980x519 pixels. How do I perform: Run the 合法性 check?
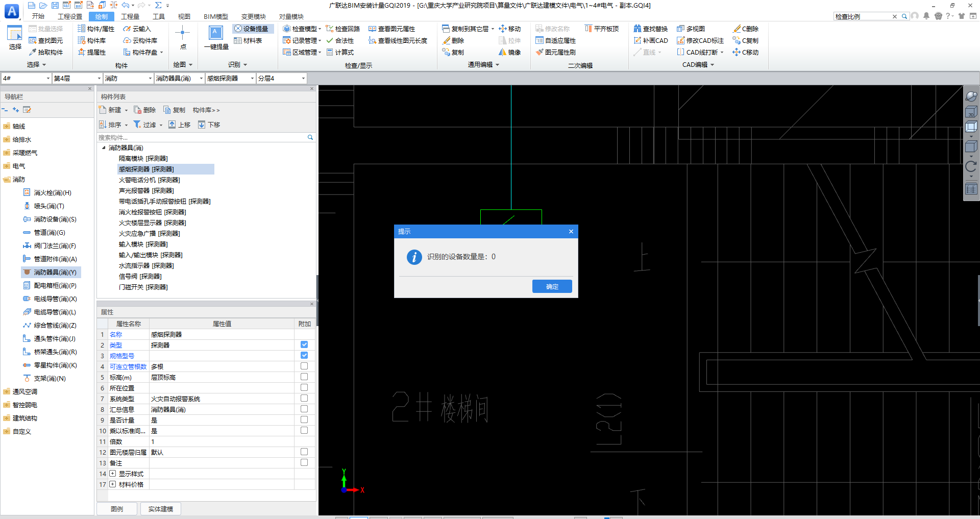coord(340,41)
